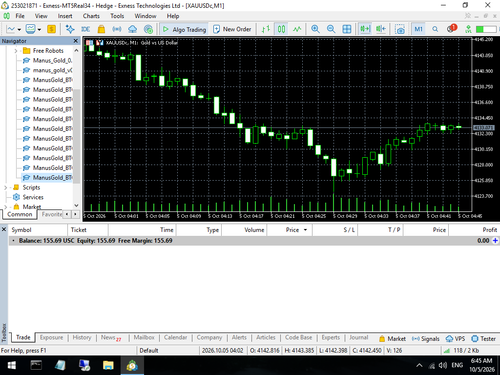Open the File menu
This screenshot has width=500, height=375.
pos(20,16)
